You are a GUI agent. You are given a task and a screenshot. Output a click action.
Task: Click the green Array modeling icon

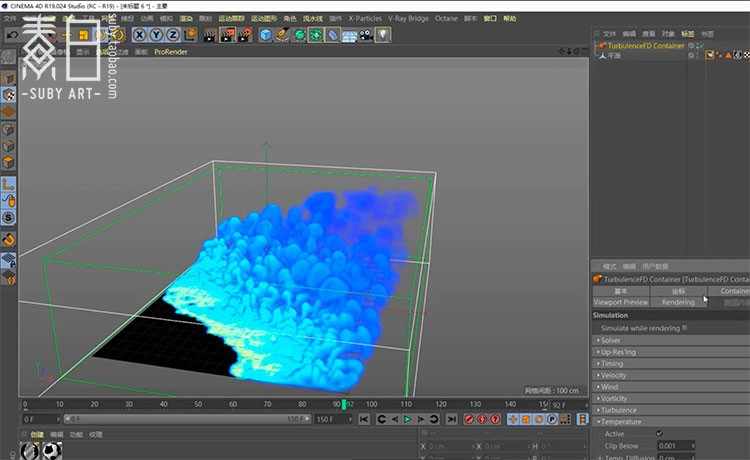pyautogui.click(x=316, y=35)
